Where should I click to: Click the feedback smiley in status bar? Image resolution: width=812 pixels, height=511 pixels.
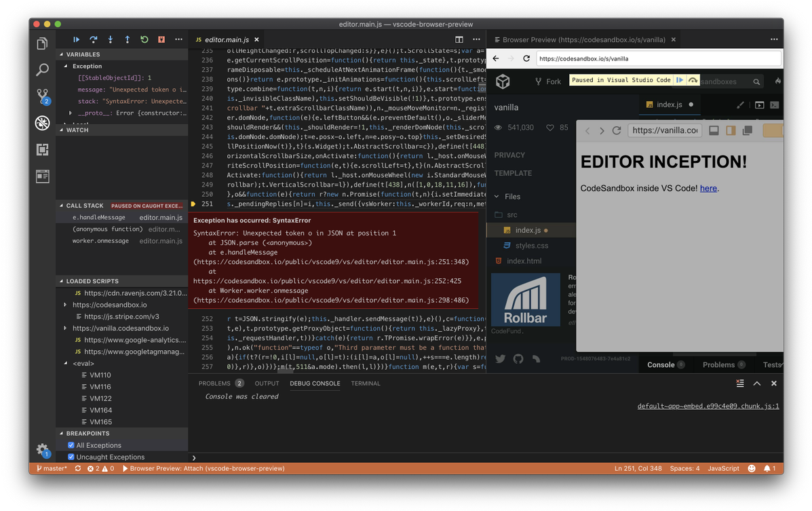tap(752, 468)
